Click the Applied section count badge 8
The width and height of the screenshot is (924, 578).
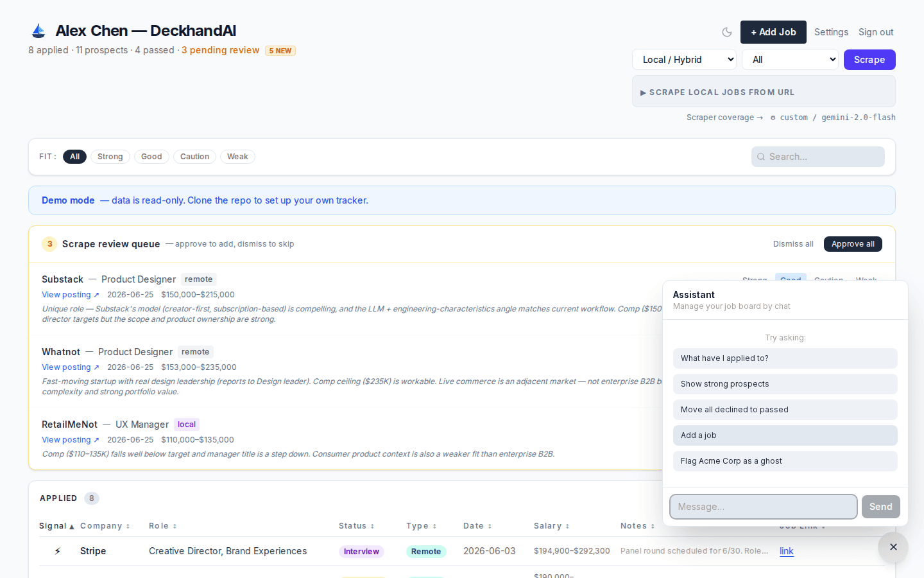click(92, 498)
